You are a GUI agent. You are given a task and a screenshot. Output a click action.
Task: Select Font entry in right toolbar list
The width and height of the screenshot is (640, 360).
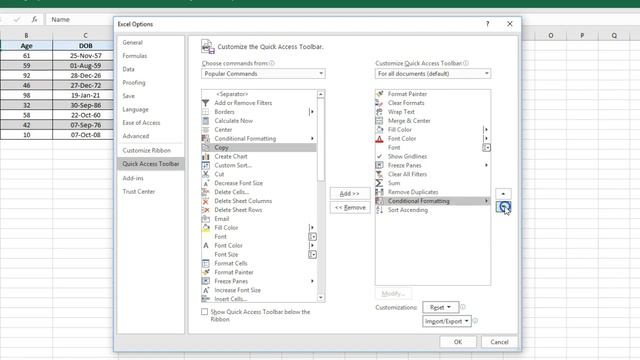tap(433, 147)
